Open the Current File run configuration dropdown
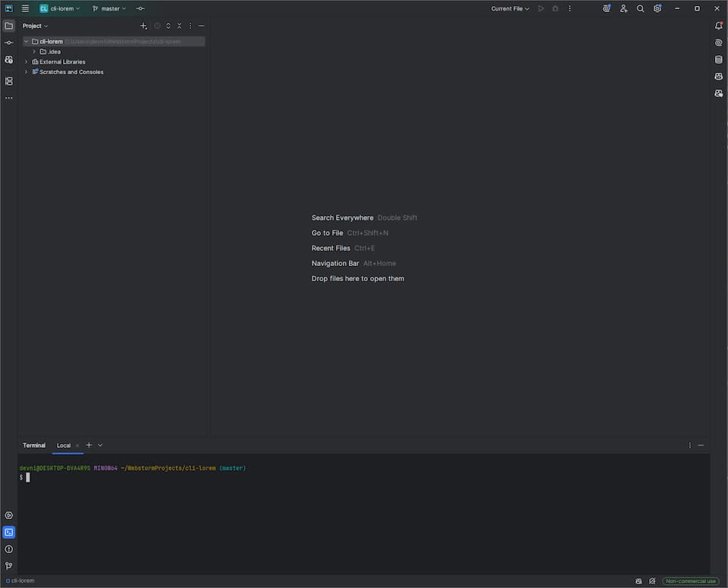This screenshot has height=588, width=728. tap(510, 8)
